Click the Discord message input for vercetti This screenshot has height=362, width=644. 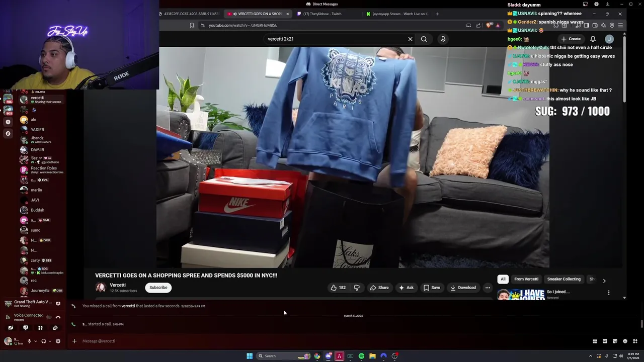pos(332,341)
